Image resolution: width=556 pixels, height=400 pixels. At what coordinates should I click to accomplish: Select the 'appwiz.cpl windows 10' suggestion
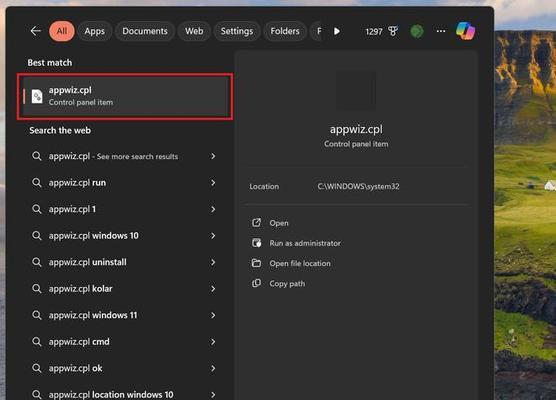(125, 236)
